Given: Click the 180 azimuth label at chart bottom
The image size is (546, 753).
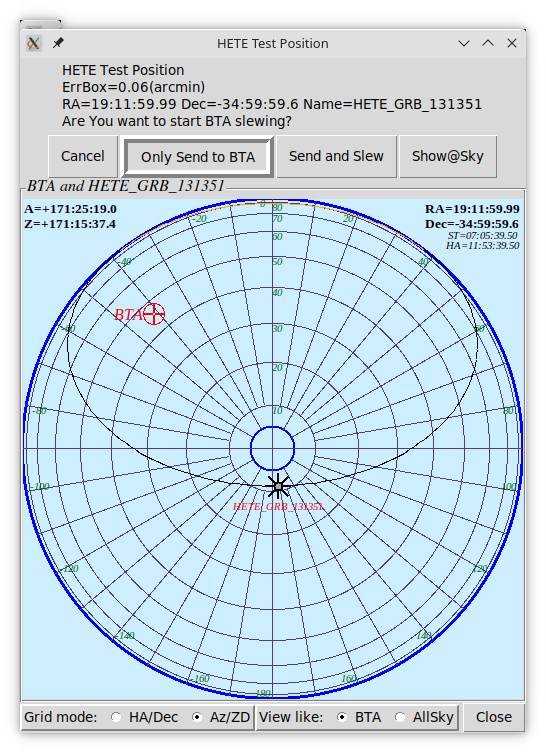Looking at the screenshot, I should tap(263, 693).
